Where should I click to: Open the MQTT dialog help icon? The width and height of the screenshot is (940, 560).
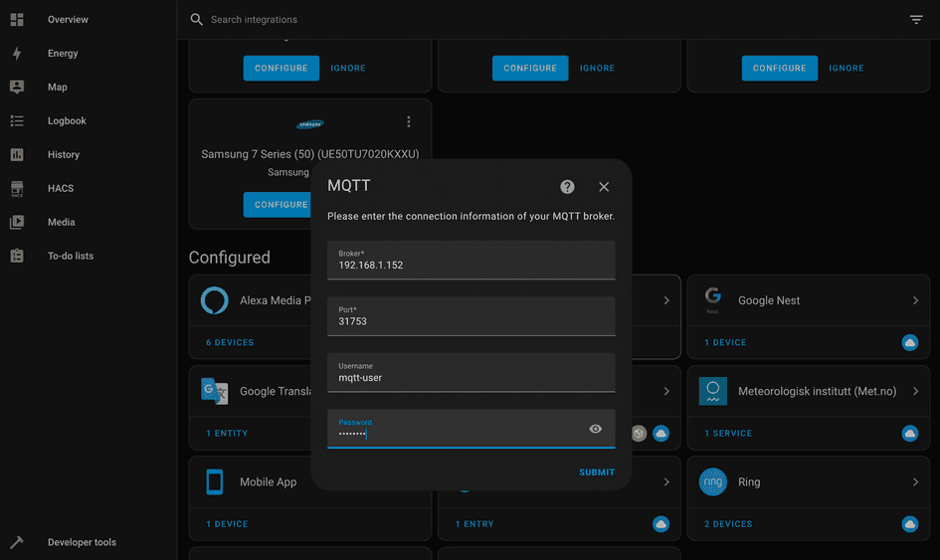567,186
